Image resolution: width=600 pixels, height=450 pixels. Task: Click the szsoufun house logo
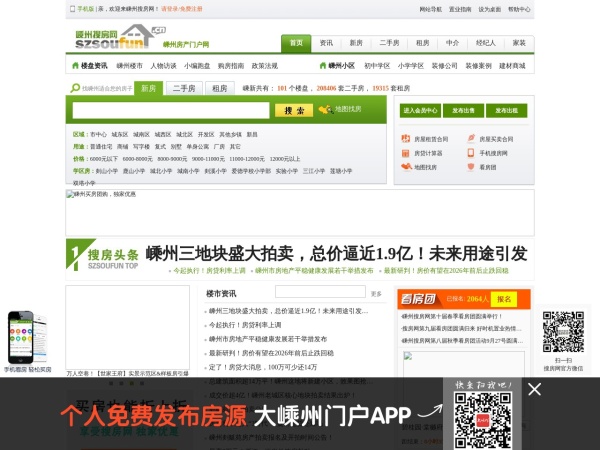coord(121,37)
